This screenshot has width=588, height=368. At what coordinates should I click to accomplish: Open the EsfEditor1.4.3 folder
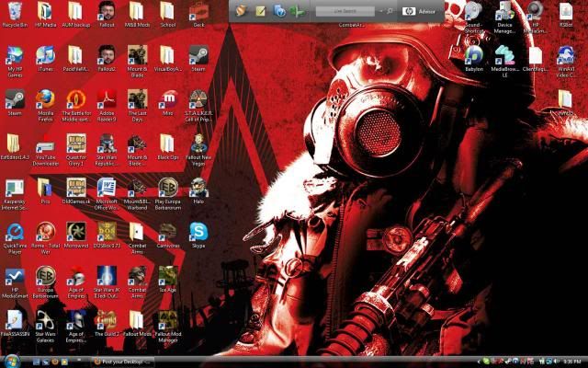coord(15,146)
